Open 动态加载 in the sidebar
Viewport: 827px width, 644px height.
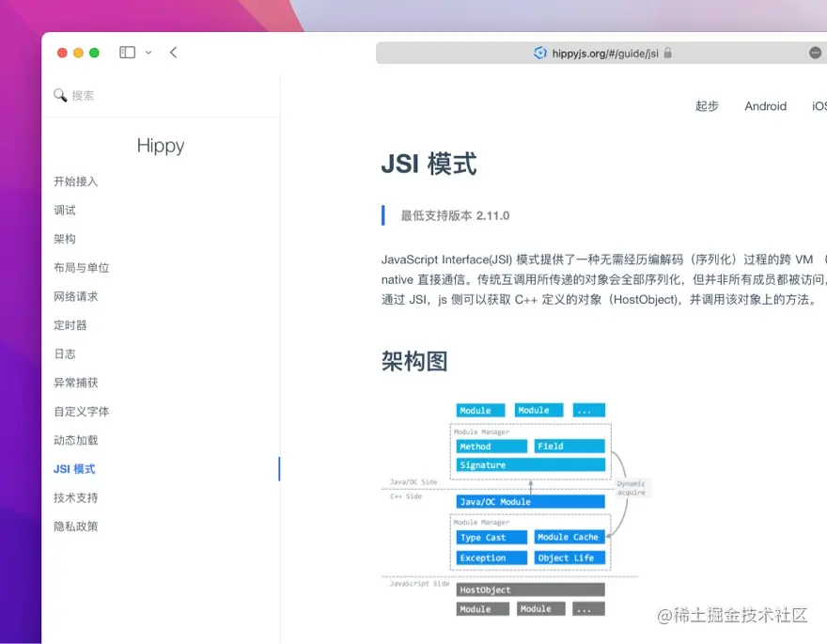coord(76,440)
